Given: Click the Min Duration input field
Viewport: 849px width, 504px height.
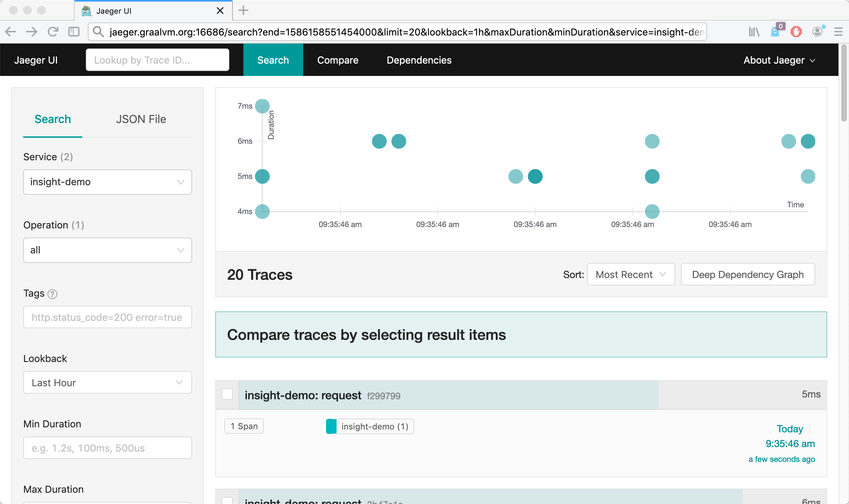Looking at the screenshot, I should click(108, 448).
